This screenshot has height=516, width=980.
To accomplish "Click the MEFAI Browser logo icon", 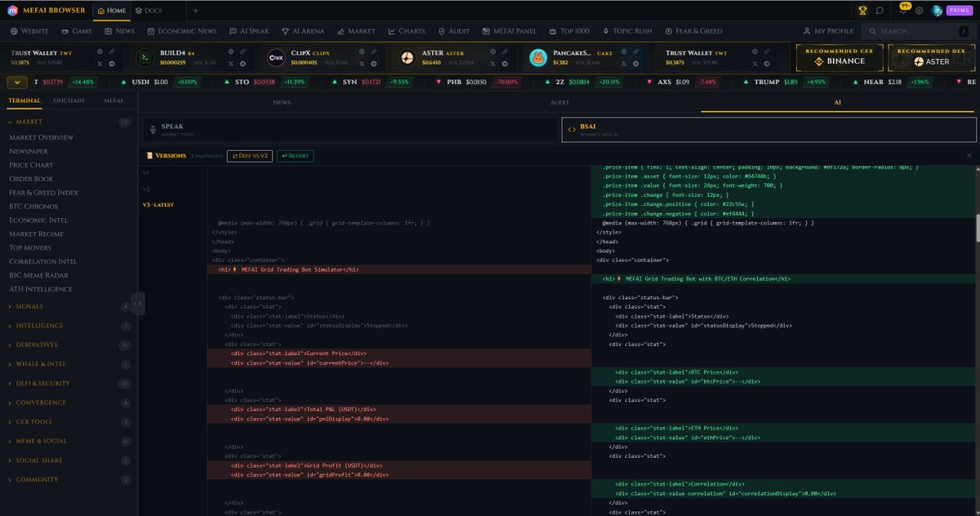I will (x=12, y=11).
